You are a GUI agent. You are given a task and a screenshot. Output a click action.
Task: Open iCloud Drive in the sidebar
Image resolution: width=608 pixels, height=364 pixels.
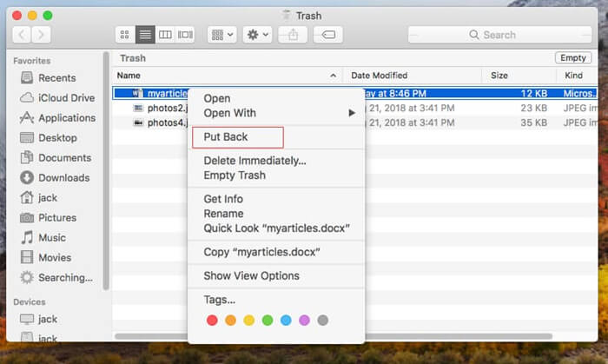pos(66,97)
